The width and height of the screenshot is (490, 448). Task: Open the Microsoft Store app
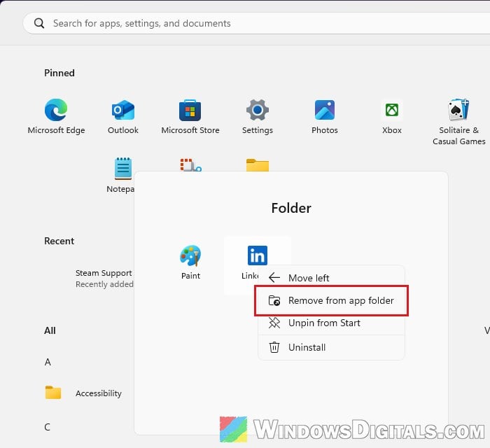[190, 116]
